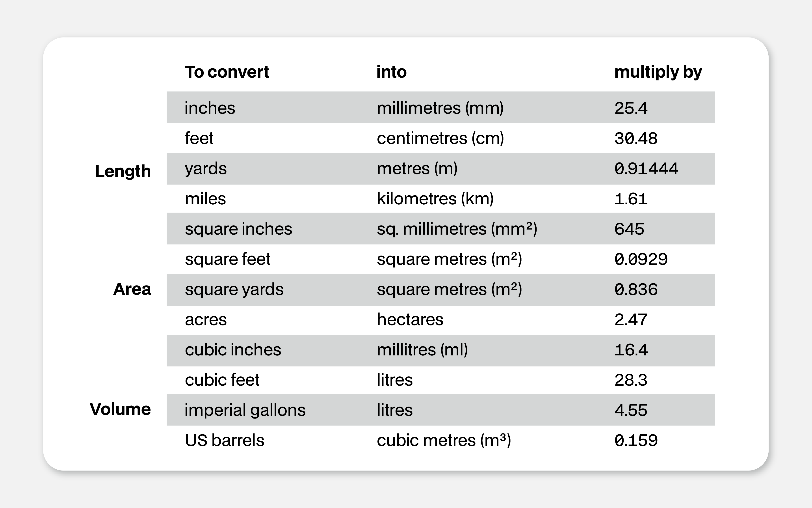Click the 'cubic metres (m³)' cell

[x=444, y=441]
